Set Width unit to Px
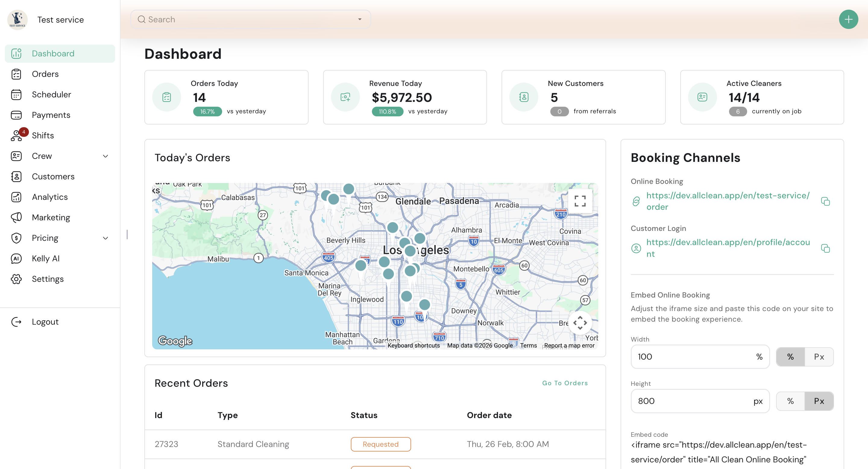The image size is (868, 469). [x=819, y=357]
